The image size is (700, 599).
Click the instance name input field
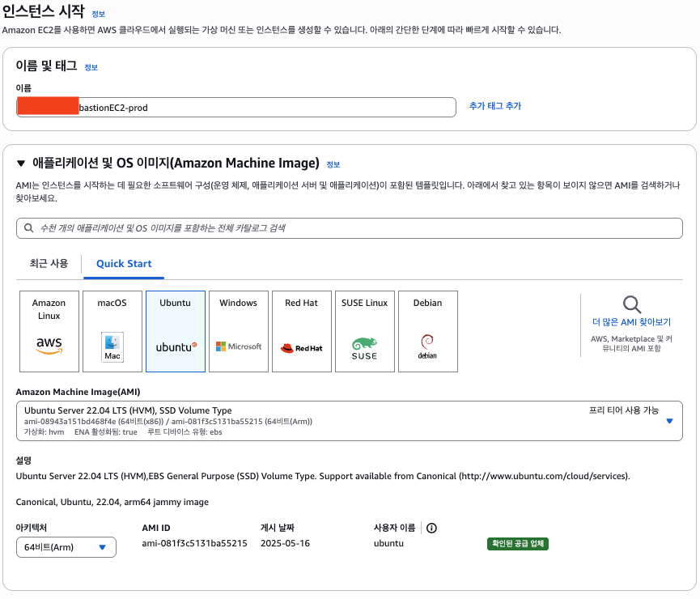tap(236, 108)
